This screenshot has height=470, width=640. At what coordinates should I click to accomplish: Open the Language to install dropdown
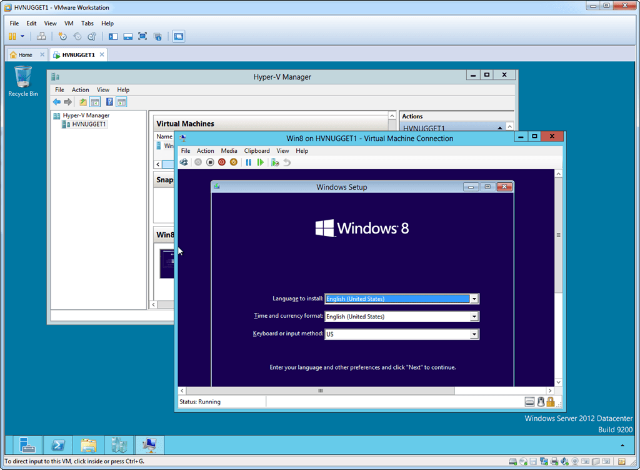474,298
